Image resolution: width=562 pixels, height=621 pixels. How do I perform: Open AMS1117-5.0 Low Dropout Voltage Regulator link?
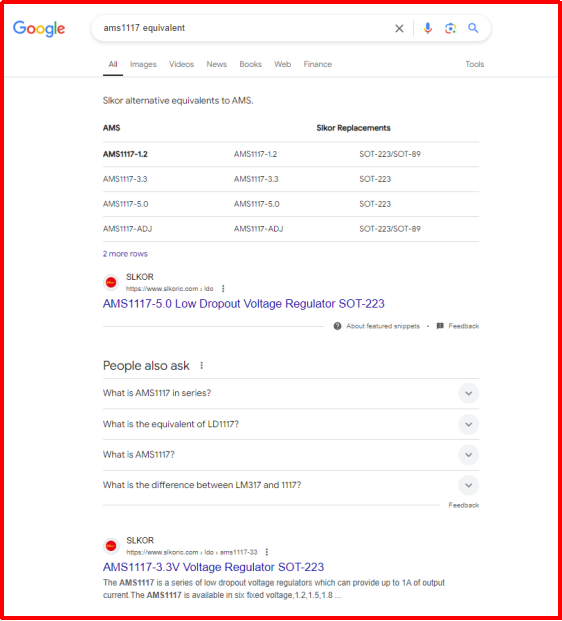click(244, 304)
